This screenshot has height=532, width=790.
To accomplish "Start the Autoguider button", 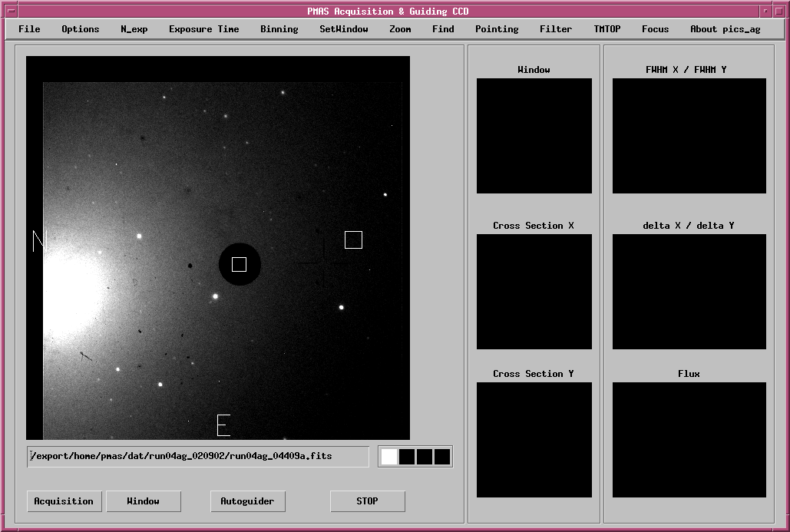I will coord(247,501).
